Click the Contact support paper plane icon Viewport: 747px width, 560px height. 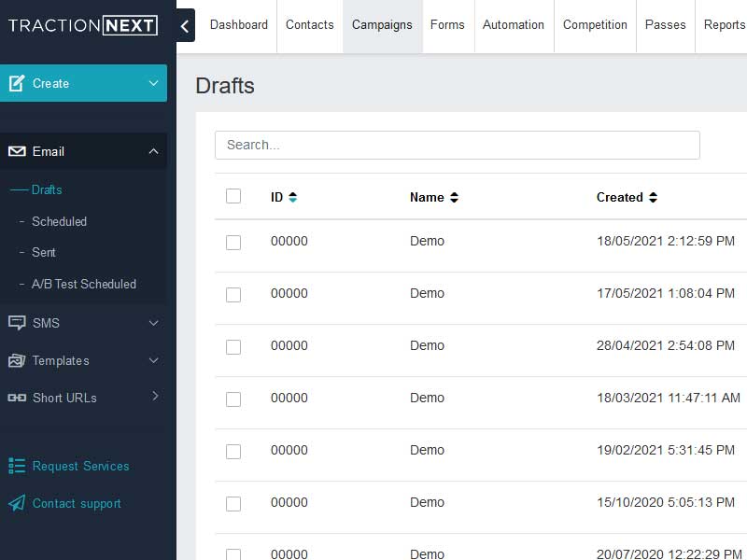[x=17, y=503]
